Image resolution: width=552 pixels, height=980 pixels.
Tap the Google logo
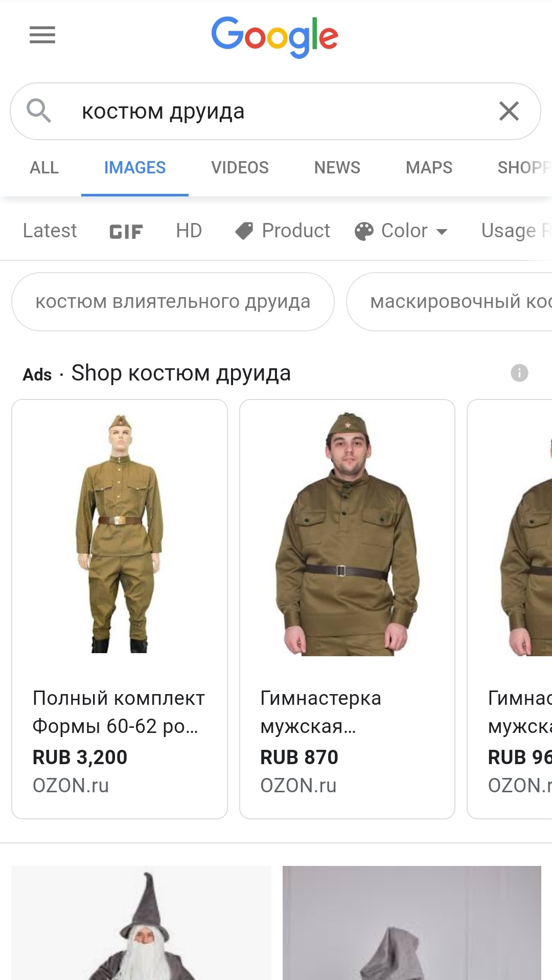click(275, 37)
